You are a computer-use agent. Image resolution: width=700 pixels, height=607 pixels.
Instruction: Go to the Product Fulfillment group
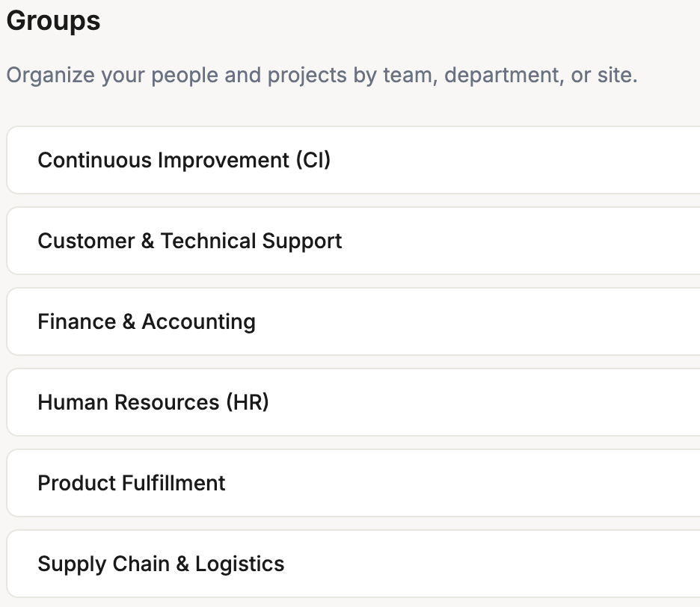[x=132, y=483]
